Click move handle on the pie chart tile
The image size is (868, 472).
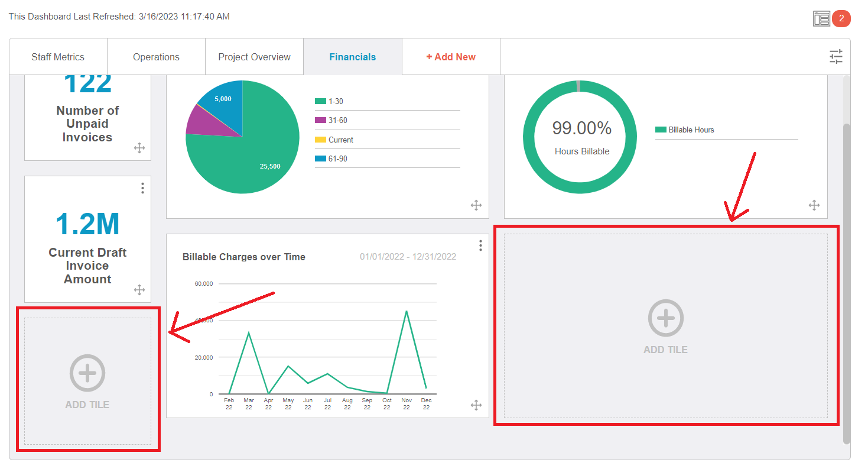pyautogui.click(x=476, y=205)
